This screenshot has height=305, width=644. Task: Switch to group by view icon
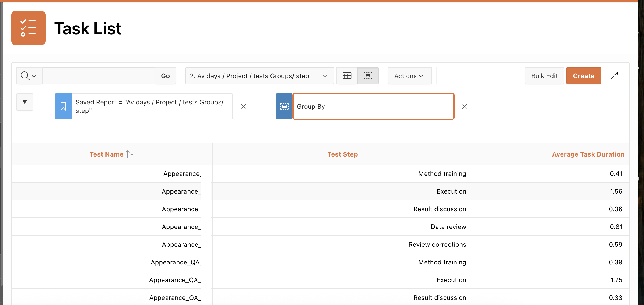click(x=368, y=76)
